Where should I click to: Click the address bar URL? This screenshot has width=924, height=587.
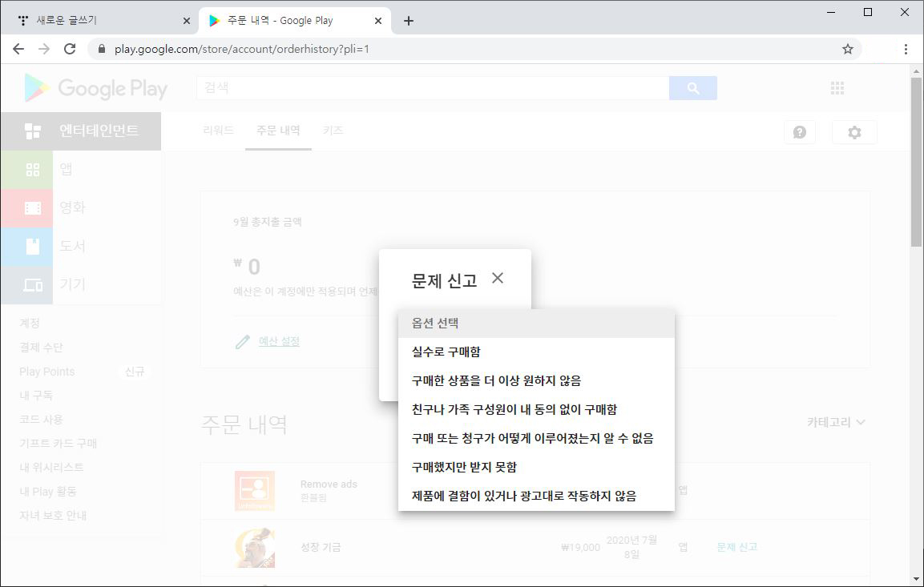(241, 49)
